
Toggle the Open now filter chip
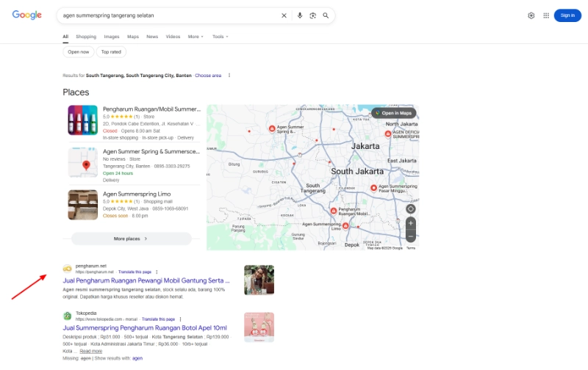[x=79, y=51]
